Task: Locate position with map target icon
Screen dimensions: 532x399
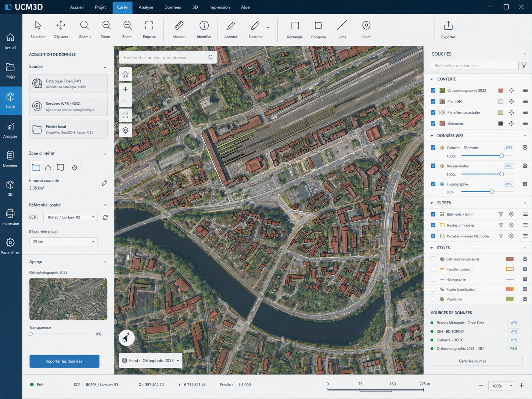Action: point(125,130)
